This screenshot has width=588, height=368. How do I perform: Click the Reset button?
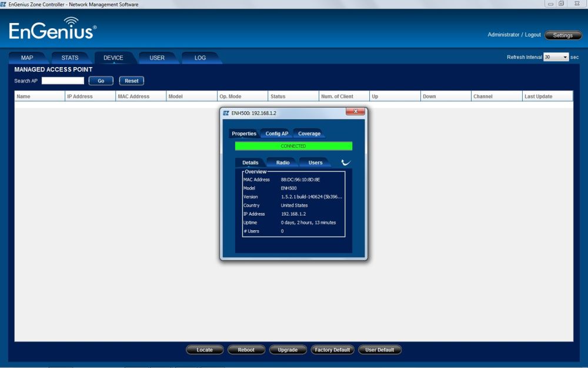click(x=132, y=81)
